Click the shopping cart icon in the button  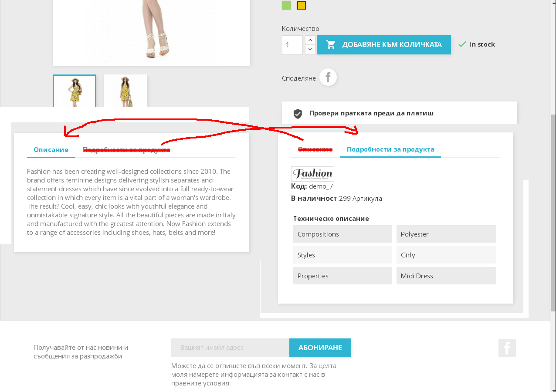pos(331,44)
